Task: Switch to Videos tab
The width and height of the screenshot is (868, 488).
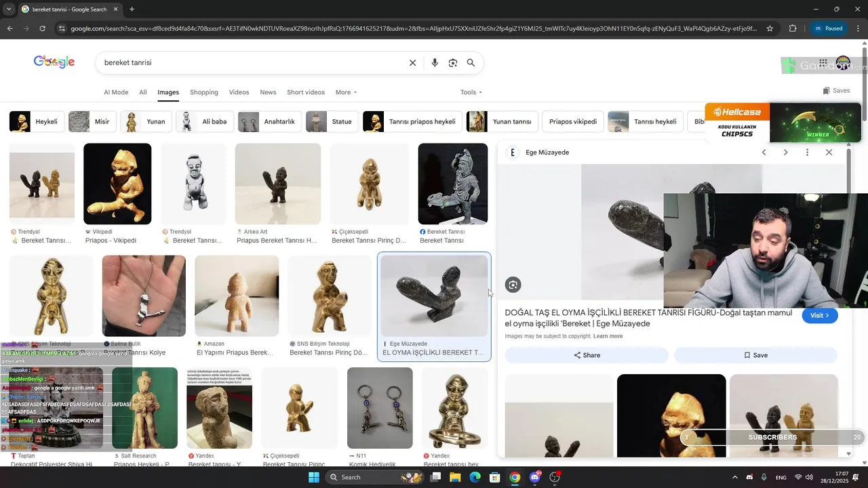Action: tap(239, 92)
